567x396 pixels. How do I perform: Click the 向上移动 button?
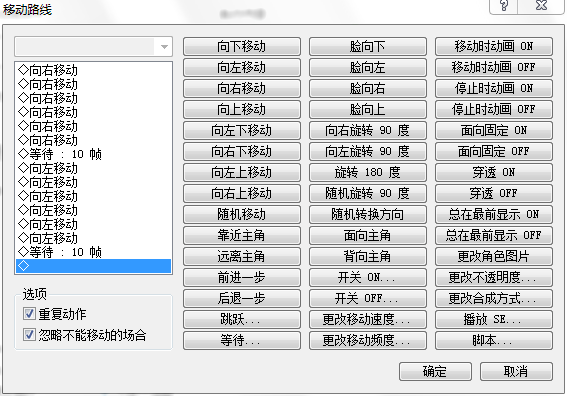(x=242, y=109)
